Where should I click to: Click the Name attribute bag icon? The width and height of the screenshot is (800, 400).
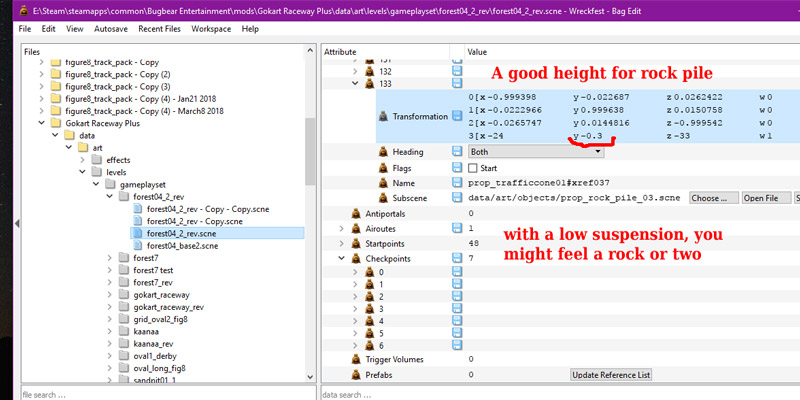[383, 183]
